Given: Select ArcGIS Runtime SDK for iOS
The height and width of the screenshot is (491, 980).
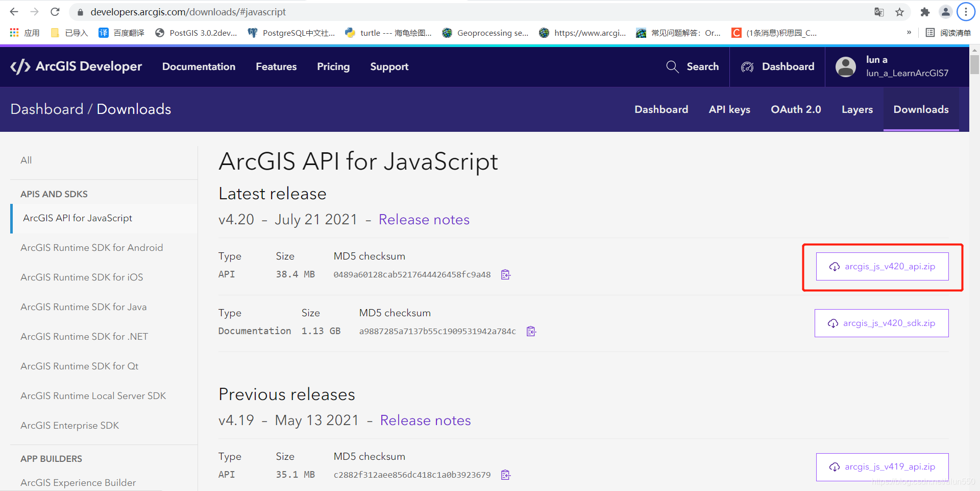Looking at the screenshot, I should click(82, 277).
